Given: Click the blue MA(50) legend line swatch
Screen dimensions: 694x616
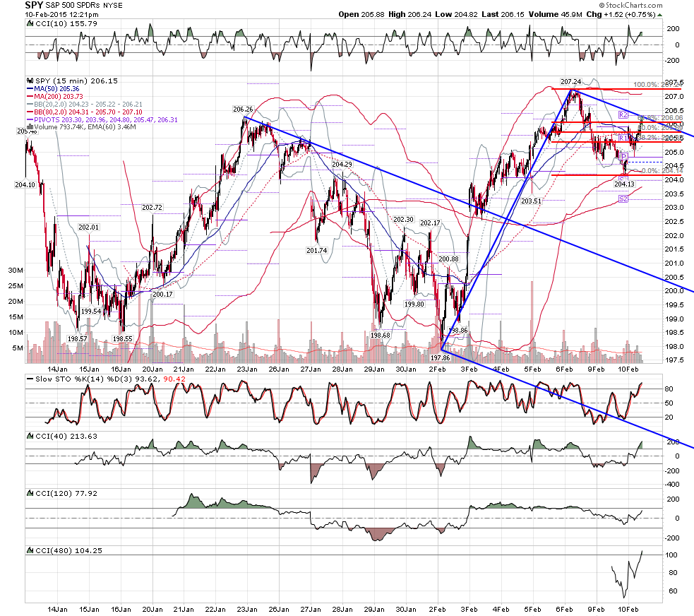Looking at the screenshot, I should coord(30,89).
